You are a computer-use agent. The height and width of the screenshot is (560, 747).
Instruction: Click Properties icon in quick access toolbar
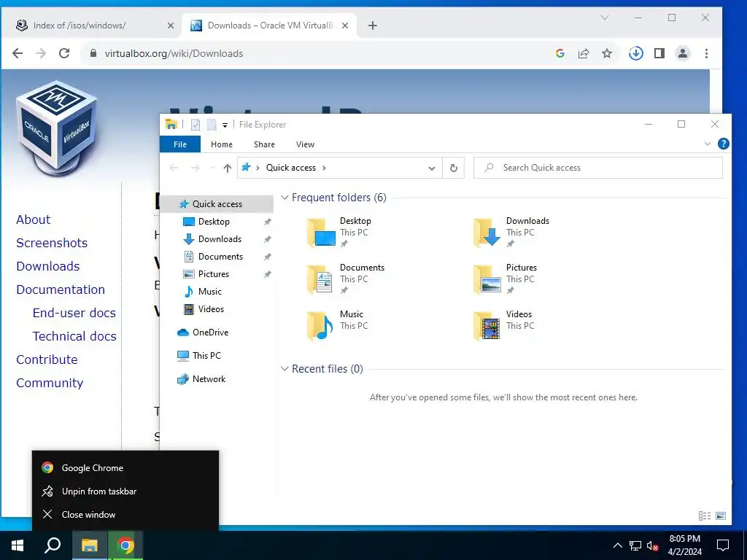[196, 125]
